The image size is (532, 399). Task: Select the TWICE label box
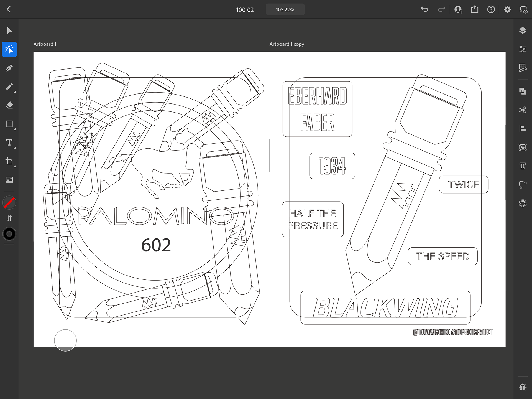pos(464,184)
